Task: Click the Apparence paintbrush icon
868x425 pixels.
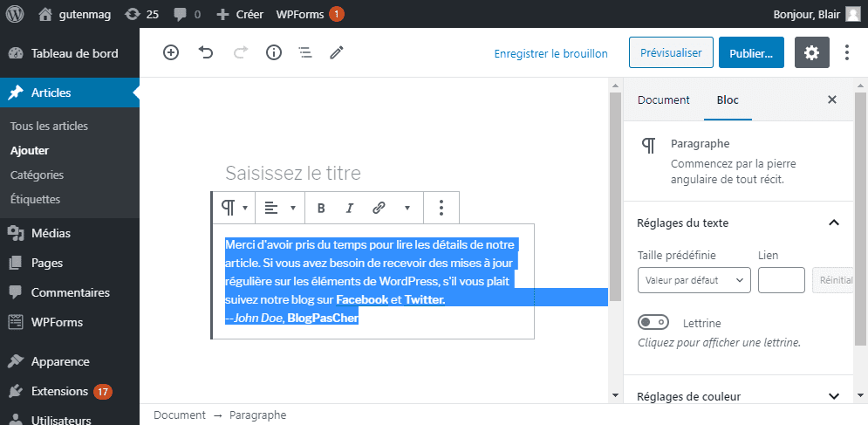Action: [16, 362]
